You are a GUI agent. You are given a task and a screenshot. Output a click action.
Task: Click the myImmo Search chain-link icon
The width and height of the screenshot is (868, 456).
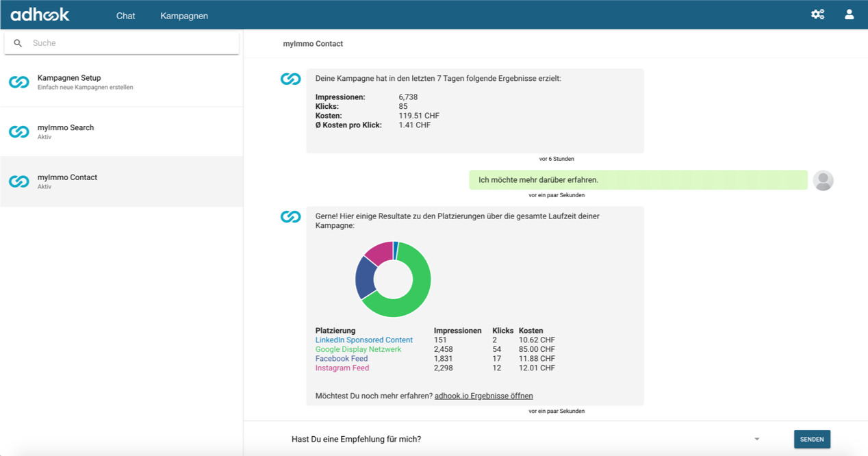(x=19, y=131)
